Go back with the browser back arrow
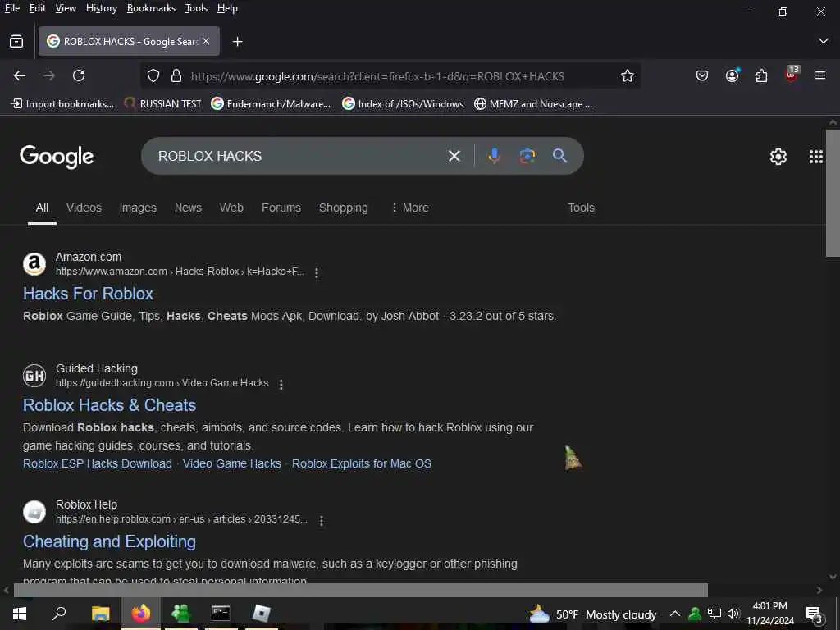 click(20, 75)
